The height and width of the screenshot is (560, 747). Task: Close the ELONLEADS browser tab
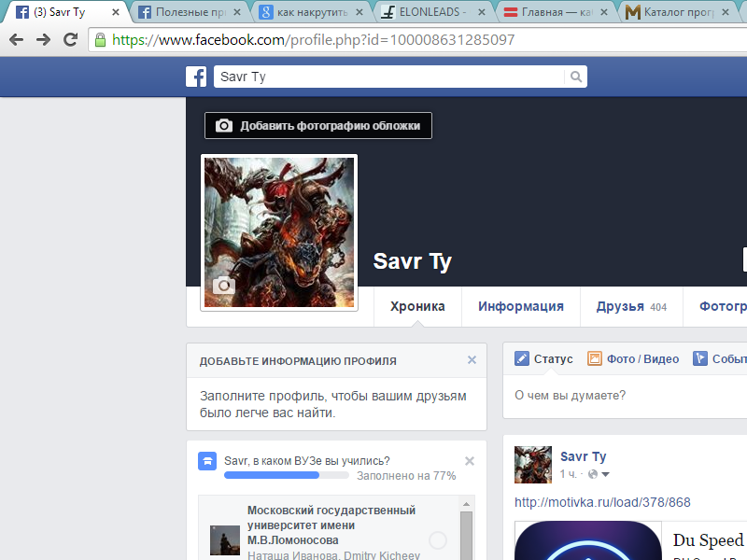pos(482,12)
